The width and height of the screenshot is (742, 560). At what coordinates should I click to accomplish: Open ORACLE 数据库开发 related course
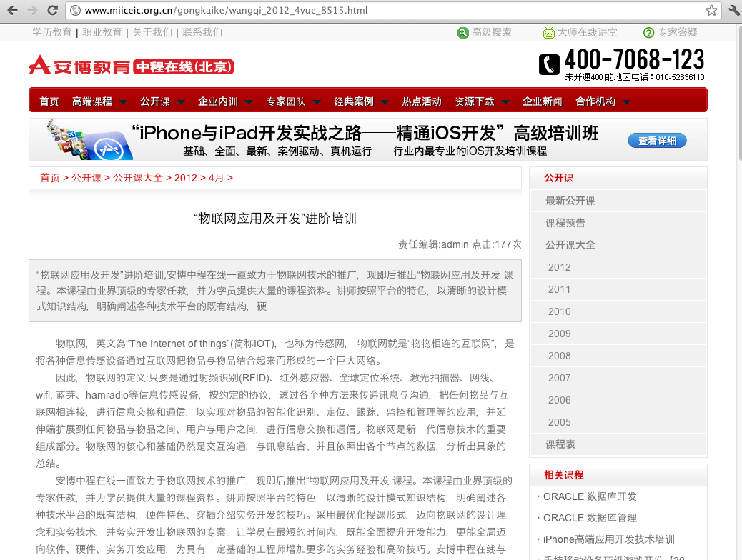[590, 496]
